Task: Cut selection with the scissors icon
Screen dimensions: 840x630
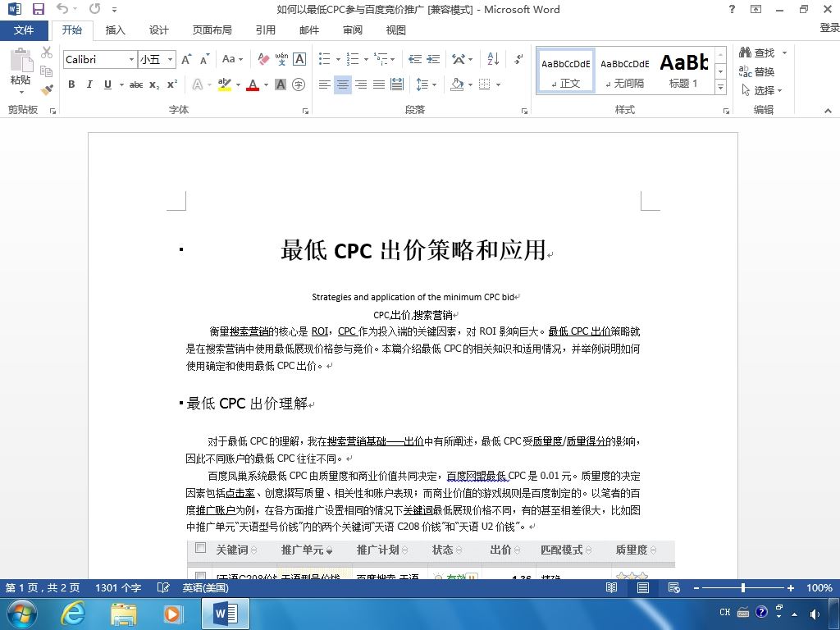Action: [47, 52]
